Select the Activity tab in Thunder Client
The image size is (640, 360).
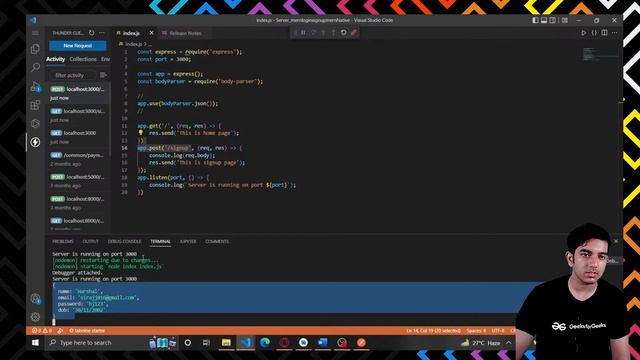56,59
